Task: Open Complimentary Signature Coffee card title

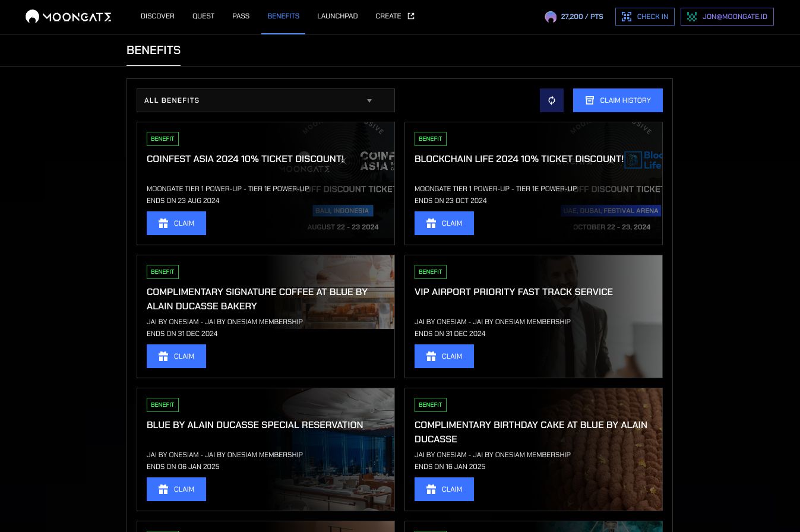Action: coord(257,299)
